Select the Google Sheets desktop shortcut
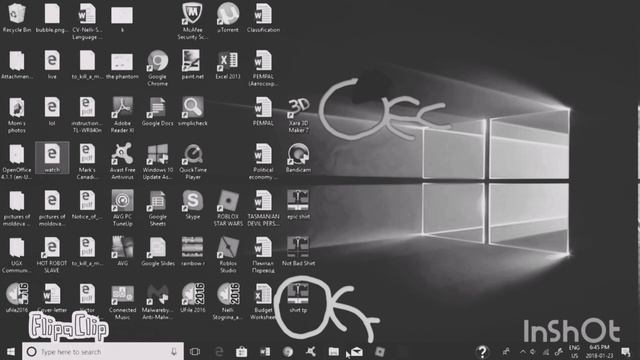Viewport: 640px width, 360px height. [x=158, y=208]
